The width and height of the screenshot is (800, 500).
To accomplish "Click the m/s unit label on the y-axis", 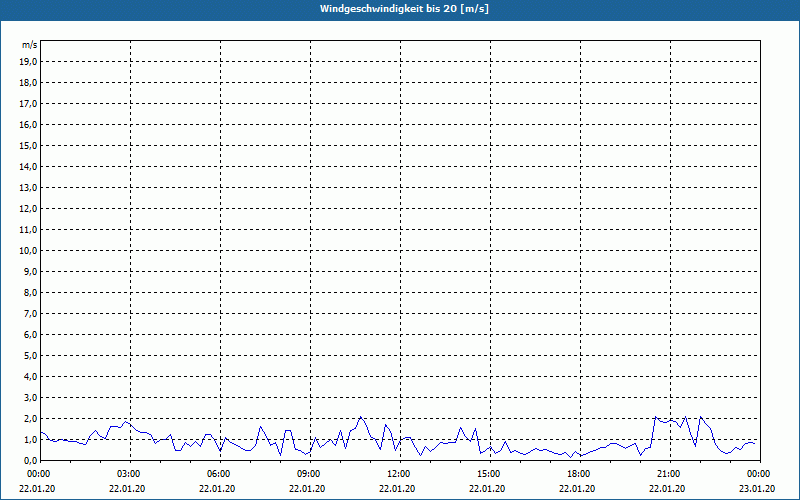I will [x=30, y=45].
